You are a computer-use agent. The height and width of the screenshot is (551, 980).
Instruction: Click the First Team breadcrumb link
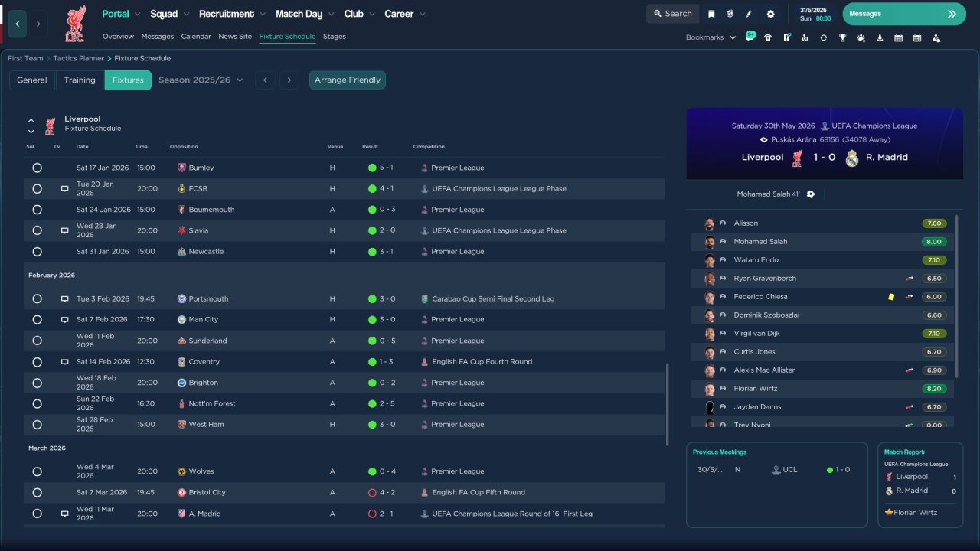[25, 58]
